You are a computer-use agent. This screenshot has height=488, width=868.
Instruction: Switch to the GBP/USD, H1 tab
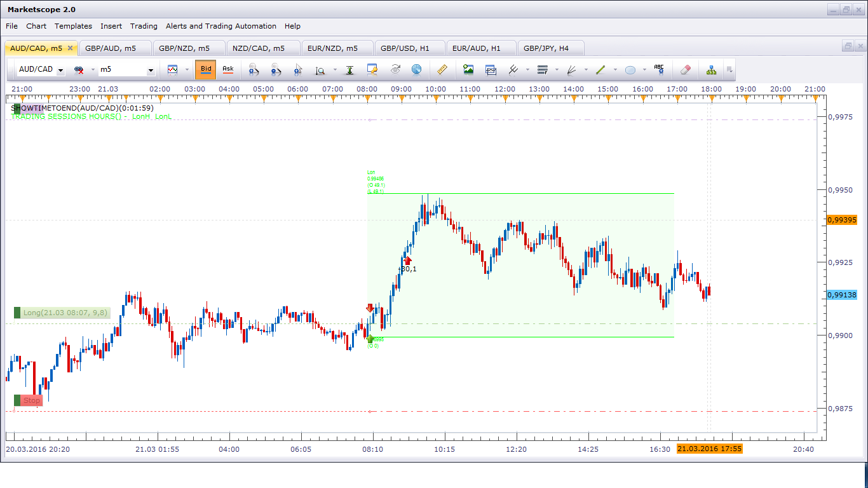[x=410, y=48]
